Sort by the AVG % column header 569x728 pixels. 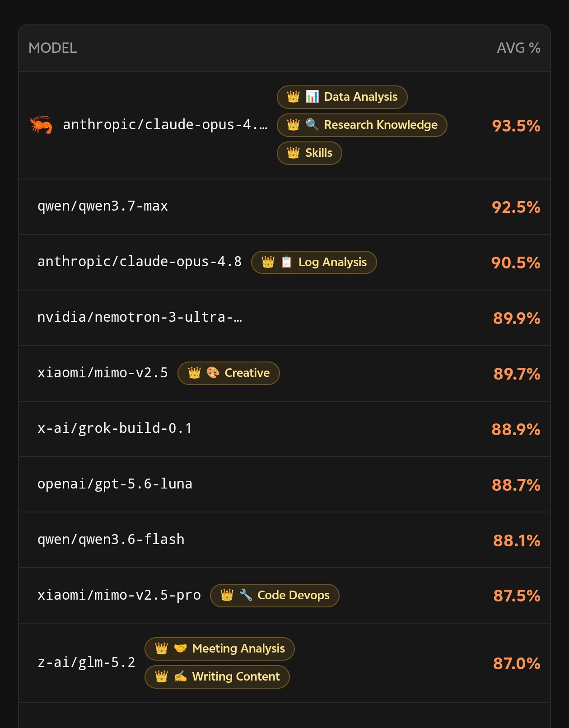click(x=518, y=48)
